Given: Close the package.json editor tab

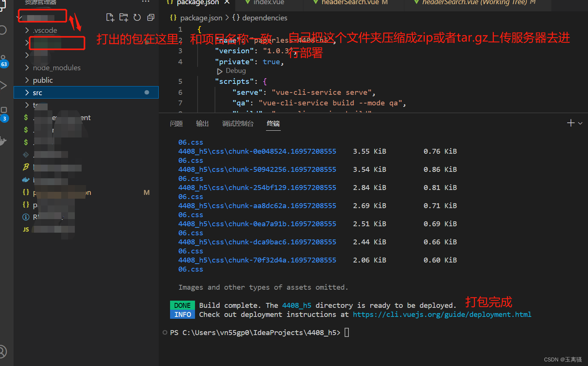Looking at the screenshot, I should (x=227, y=2).
